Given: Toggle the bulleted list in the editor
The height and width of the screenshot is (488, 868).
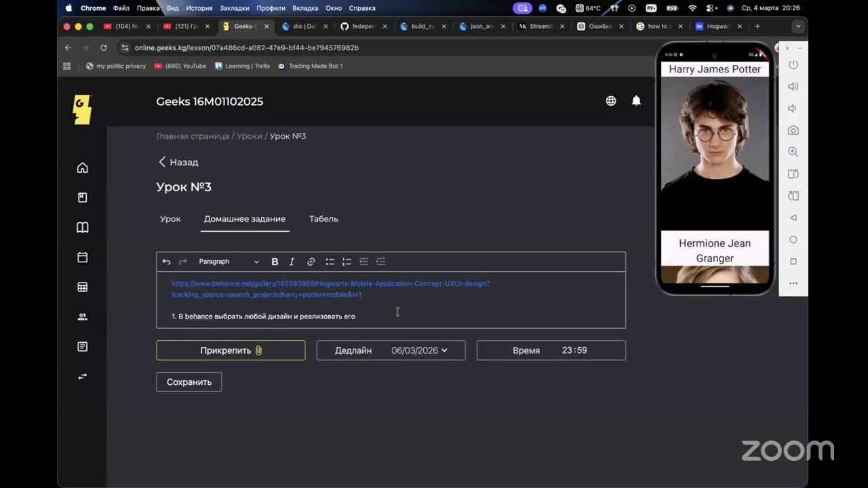Looking at the screenshot, I should pyautogui.click(x=330, y=262).
